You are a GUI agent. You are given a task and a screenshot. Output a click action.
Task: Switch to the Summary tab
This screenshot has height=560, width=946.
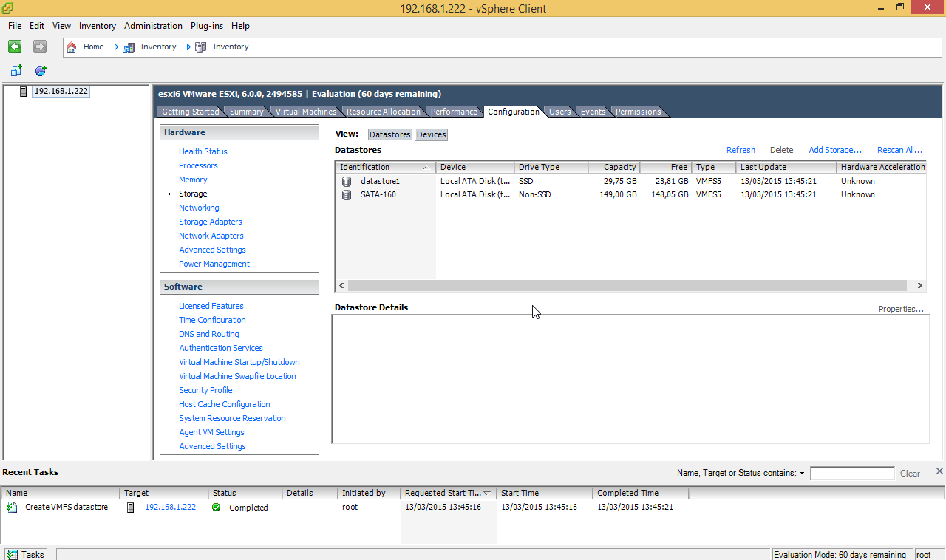tap(246, 112)
